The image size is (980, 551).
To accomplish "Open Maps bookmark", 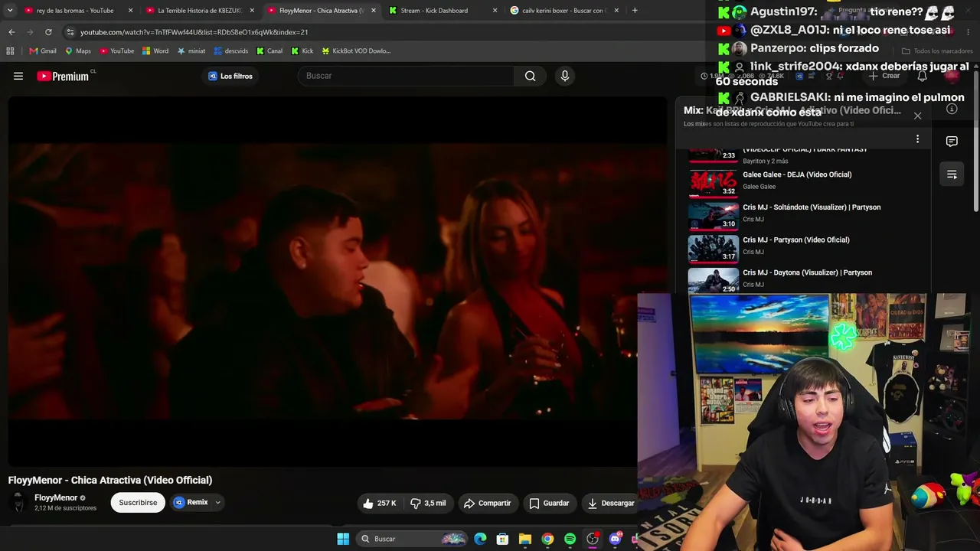I will [x=78, y=51].
